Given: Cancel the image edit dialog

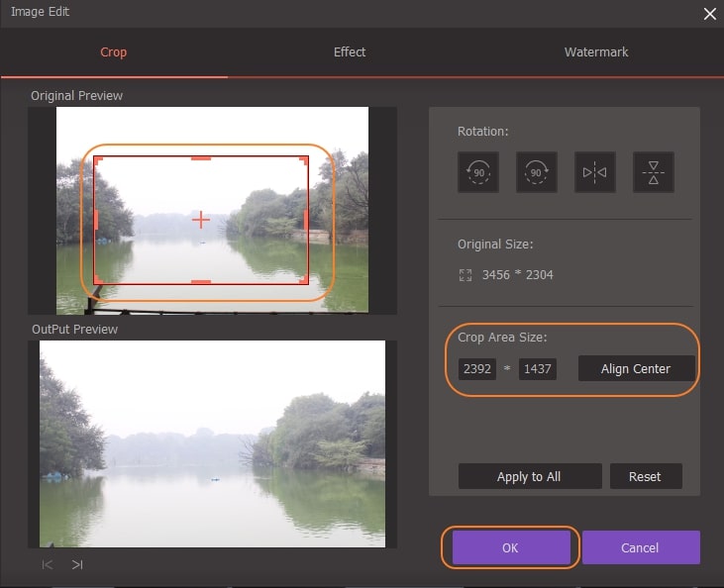Looking at the screenshot, I should click(x=641, y=547).
